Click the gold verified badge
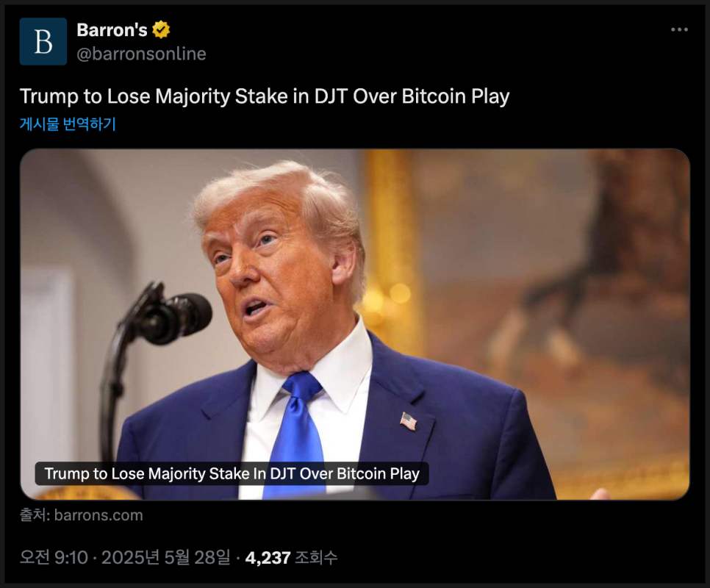Viewport: 710px width, 588px height. 161,30
